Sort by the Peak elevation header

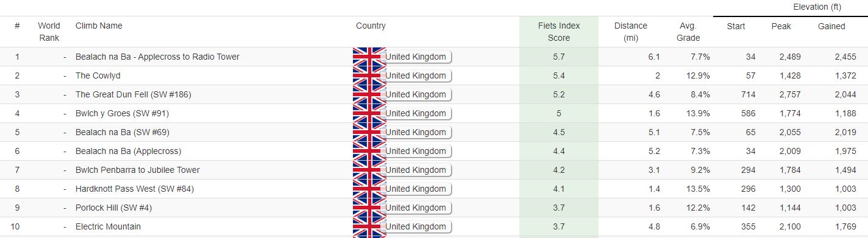(781, 26)
